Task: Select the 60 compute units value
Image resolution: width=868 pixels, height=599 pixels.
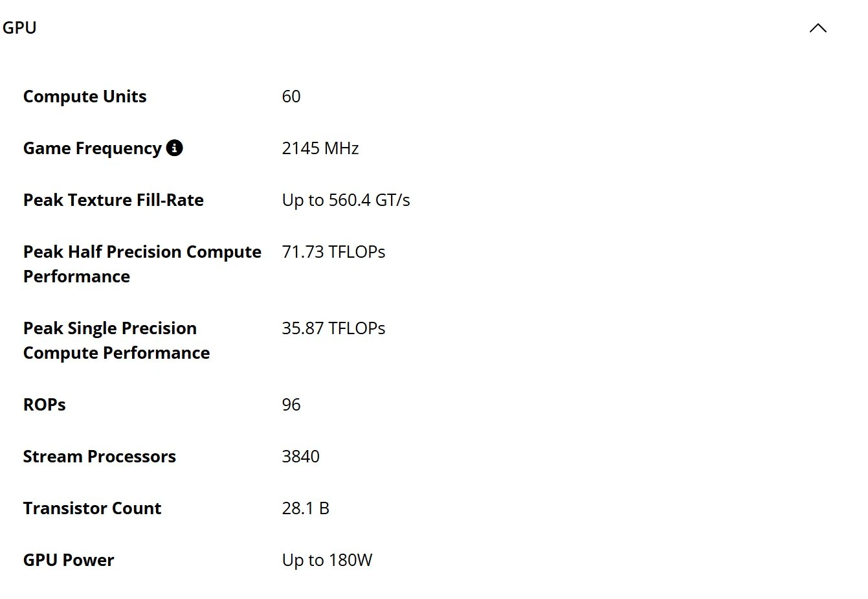Action: (x=291, y=96)
